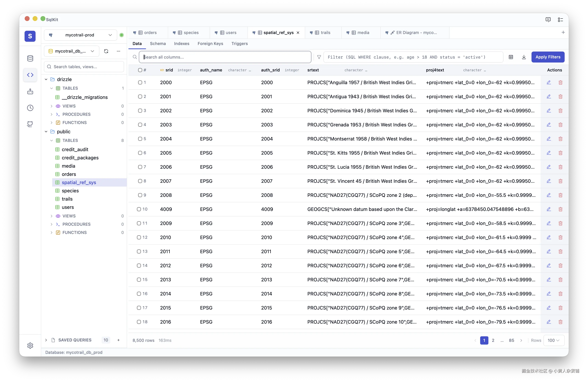
Task: Collapse TABLES under drizzle schema
Action: coord(51,88)
